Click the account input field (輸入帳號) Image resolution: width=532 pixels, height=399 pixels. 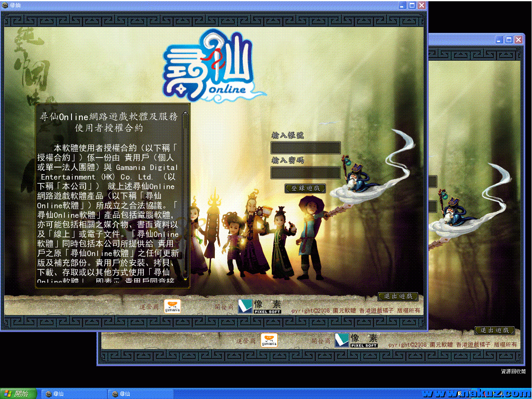click(x=305, y=148)
